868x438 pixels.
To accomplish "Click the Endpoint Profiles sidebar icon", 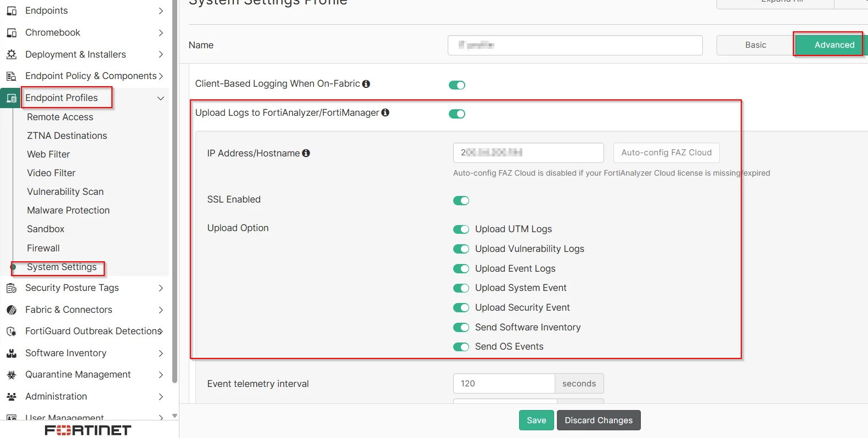I will (x=12, y=98).
